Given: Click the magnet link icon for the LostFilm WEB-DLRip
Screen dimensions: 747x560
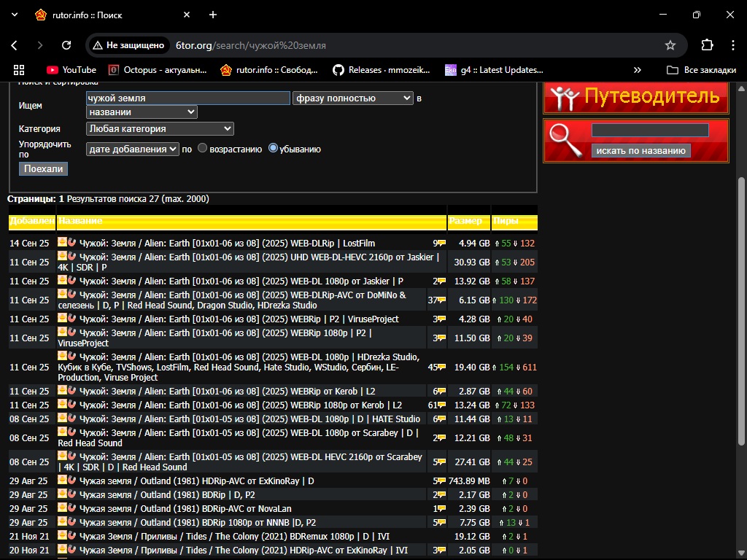Looking at the screenshot, I should point(72,242).
